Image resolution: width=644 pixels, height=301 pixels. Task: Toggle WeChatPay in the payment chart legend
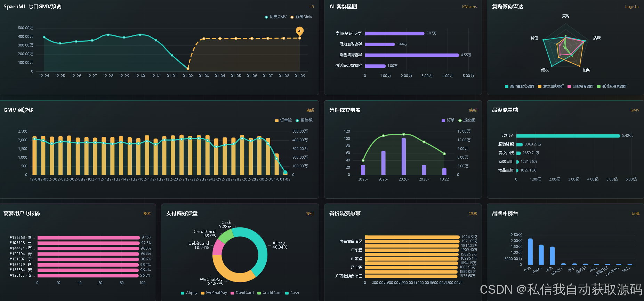tap(214, 293)
